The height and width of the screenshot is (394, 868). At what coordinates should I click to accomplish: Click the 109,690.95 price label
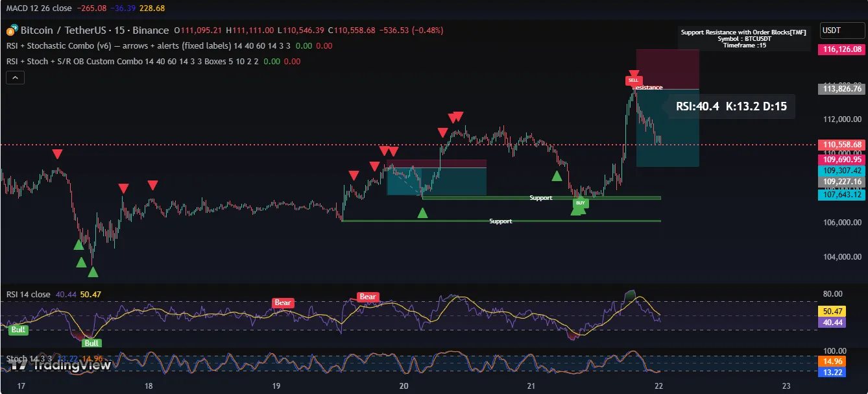(x=842, y=159)
